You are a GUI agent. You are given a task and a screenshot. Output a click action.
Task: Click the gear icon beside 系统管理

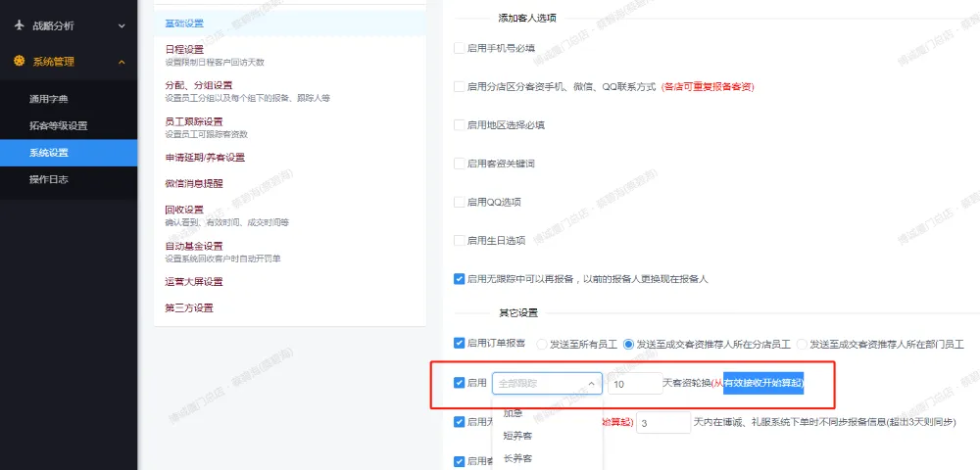[x=20, y=62]
